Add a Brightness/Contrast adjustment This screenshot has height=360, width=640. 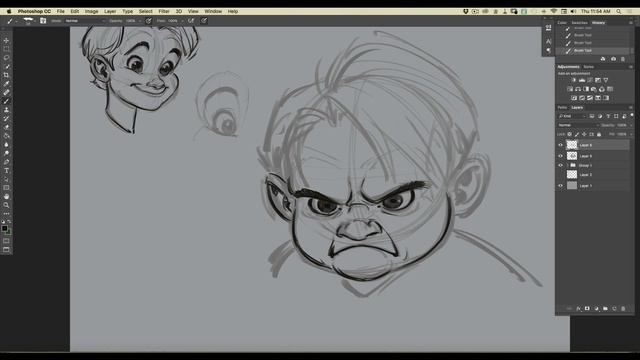tap(574, 80)
